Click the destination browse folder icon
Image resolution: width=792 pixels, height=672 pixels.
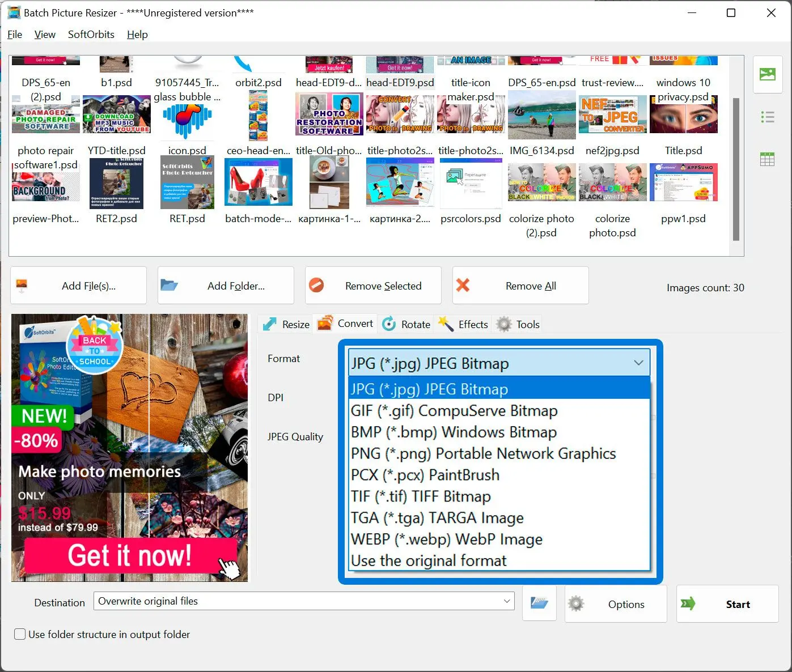tap(539, 603)
